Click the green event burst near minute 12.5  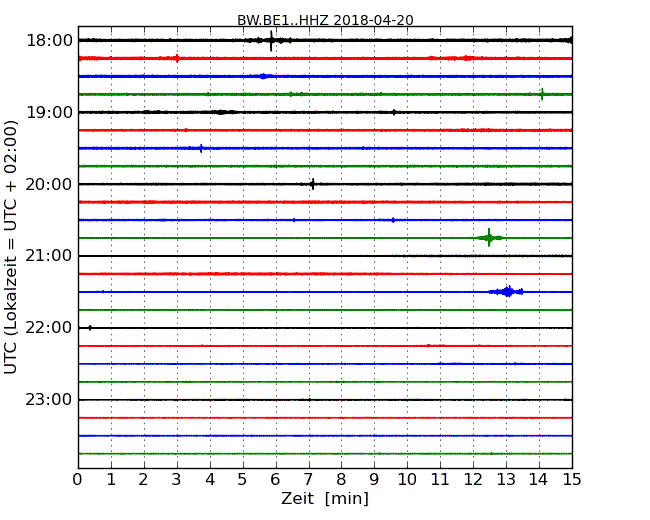coord(490,238)
